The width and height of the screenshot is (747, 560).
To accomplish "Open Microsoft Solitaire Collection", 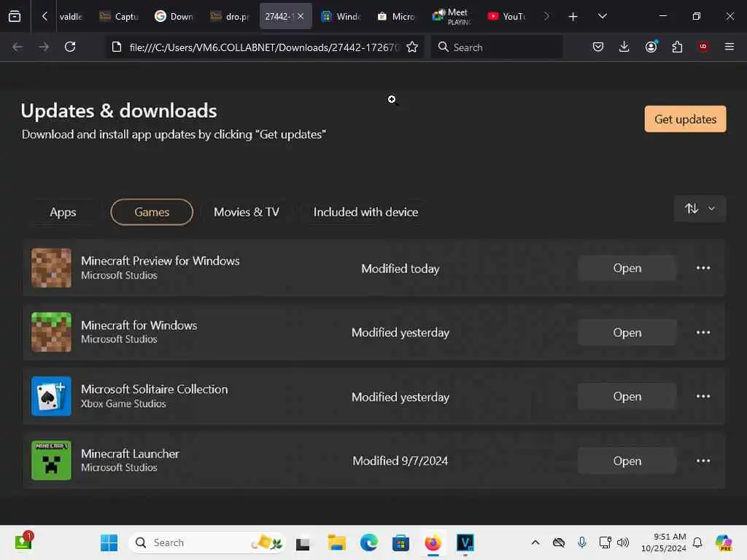I will click(x=627, y=396).
